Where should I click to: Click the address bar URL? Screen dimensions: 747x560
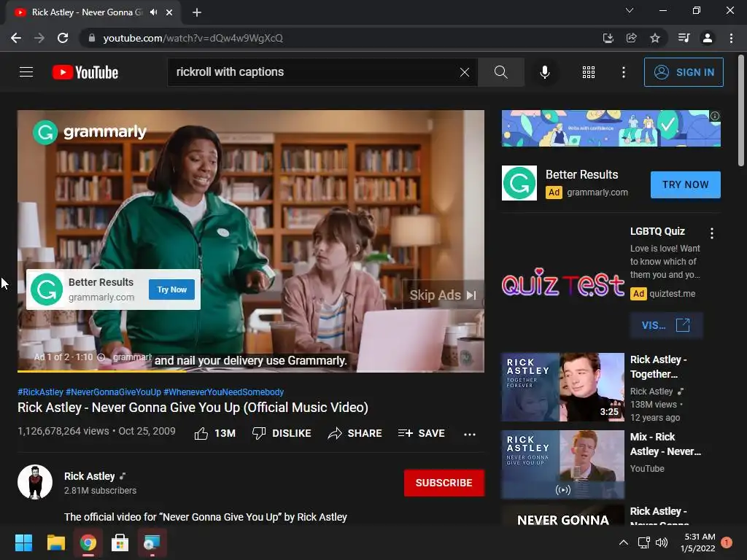pyautogui.click(x=193, y=38)
